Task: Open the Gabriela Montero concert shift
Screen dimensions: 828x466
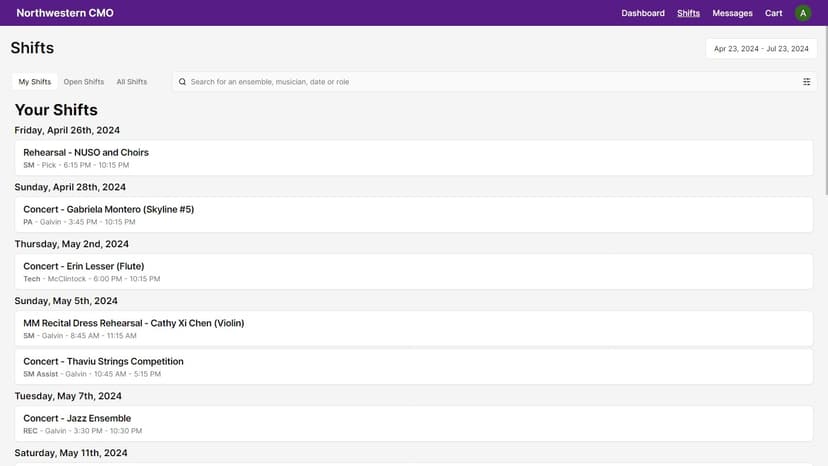Action: (414, 215)
